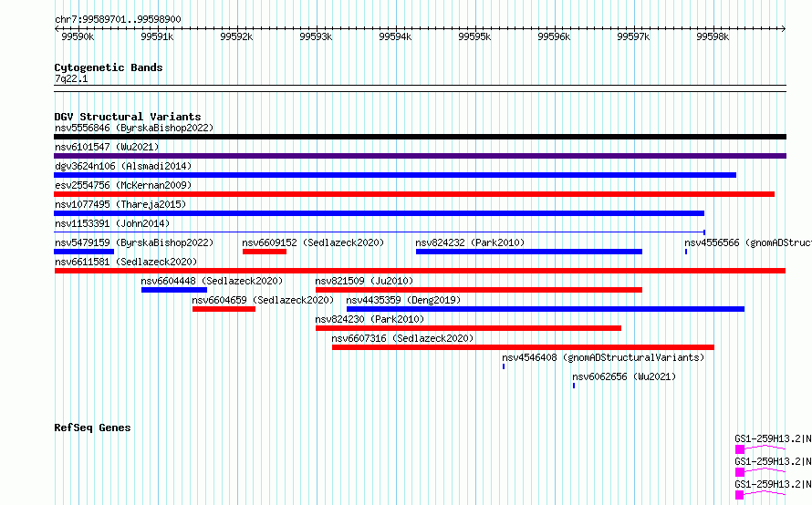This screenshot has height=505, width=812.
Task: Click the middle magenta GS1-259H13.2 exon box
Action: coord(740,472)
